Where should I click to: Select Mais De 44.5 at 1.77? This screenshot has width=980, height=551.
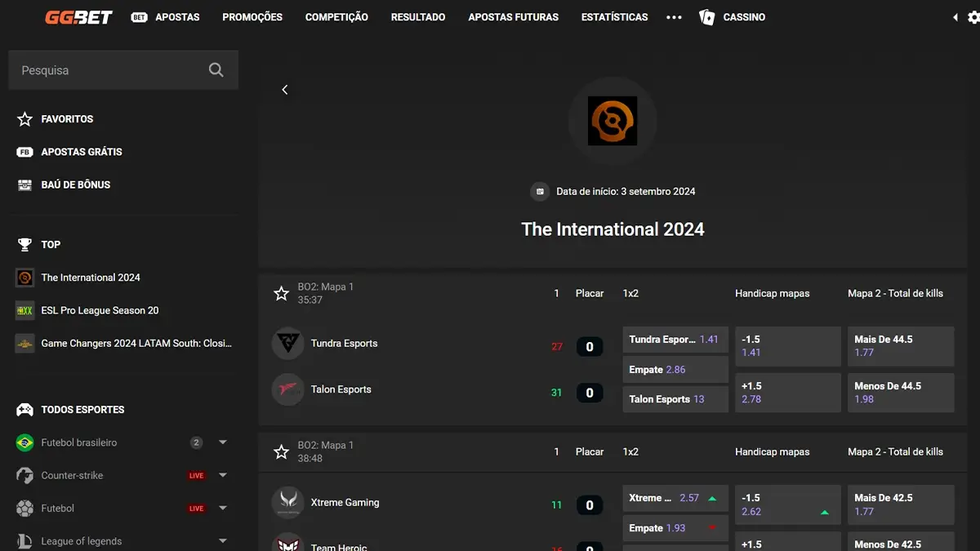point(901,346)
